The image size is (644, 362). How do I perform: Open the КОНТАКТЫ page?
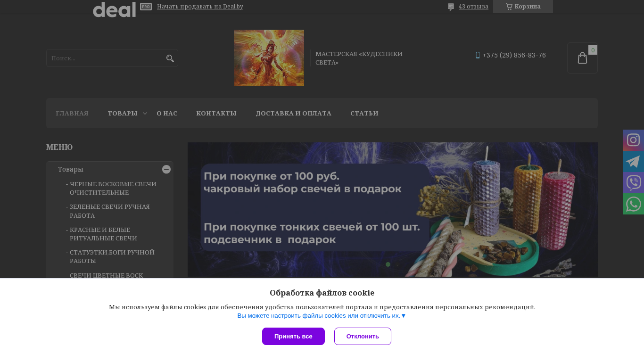[x=216, y=113]
